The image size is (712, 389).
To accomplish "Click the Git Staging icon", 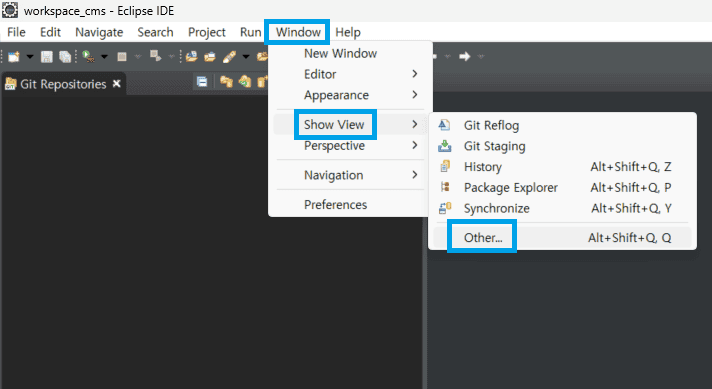I will click(x=445, y=146).
